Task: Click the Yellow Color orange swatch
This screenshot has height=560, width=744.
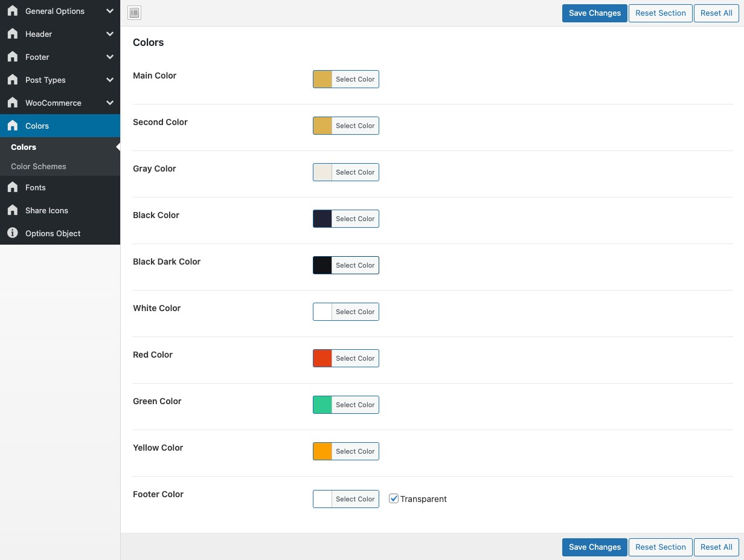Action: [x=322, y=451]
